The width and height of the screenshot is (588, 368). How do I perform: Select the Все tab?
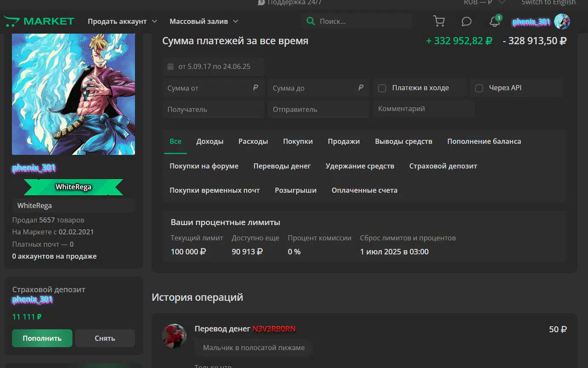click(175, 141)
